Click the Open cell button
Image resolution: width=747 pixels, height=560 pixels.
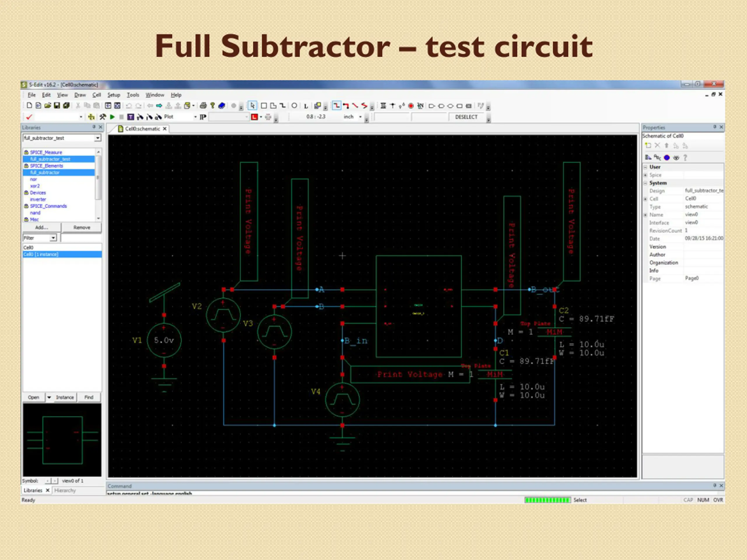pyautogui.click(x=34, y=397)
